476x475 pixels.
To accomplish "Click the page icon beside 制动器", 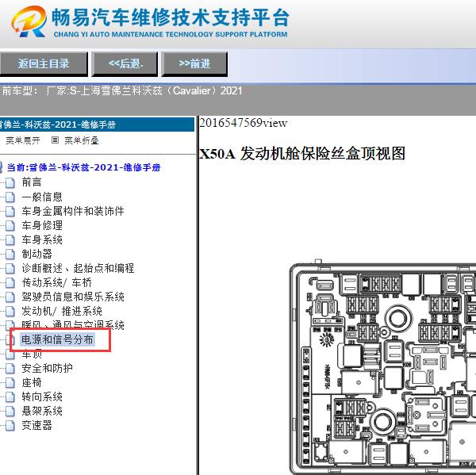I will click(x=10, y=254).
